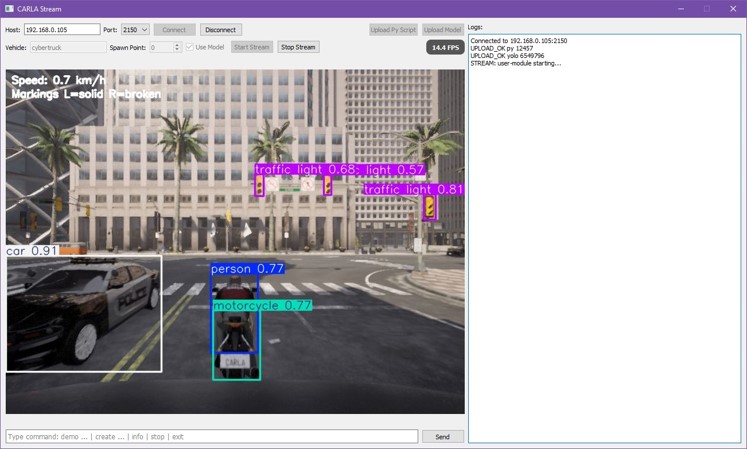Click the Vehicle cybertruck field
The image size is (747, 449).
tap(68, 47)
